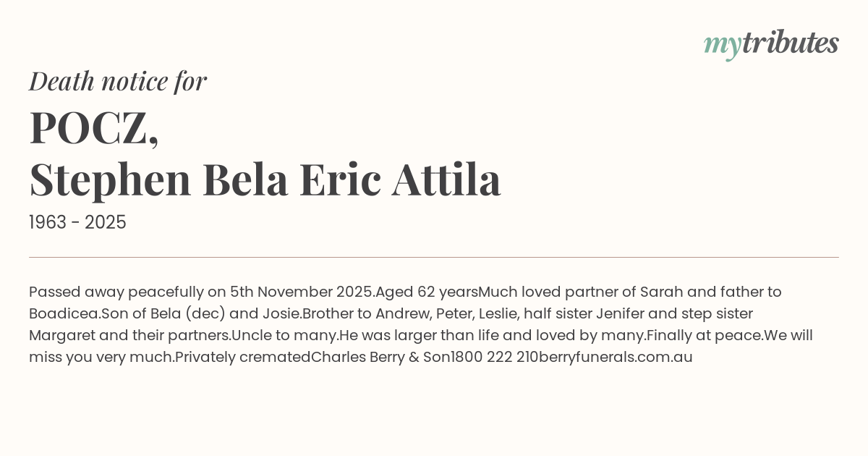Image resolution: width=868 pixels, height=456 pixels.
Task: Click 'Privately cremated' text
Action: [243, 358]
